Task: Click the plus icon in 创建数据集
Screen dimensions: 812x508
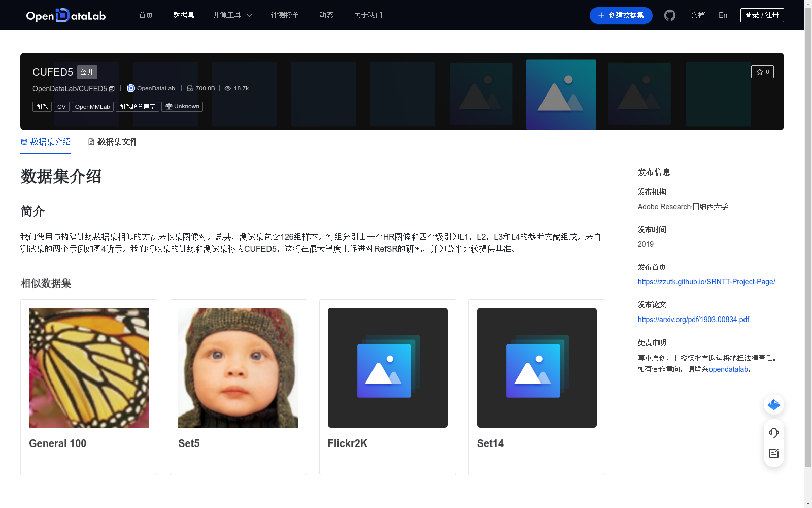Action: pos(601,15)
